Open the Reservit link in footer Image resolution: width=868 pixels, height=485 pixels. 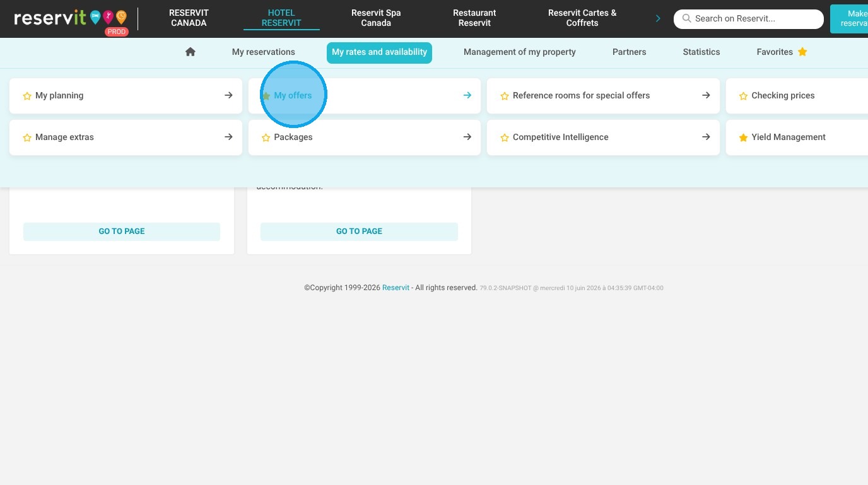[x=396, y=288]
